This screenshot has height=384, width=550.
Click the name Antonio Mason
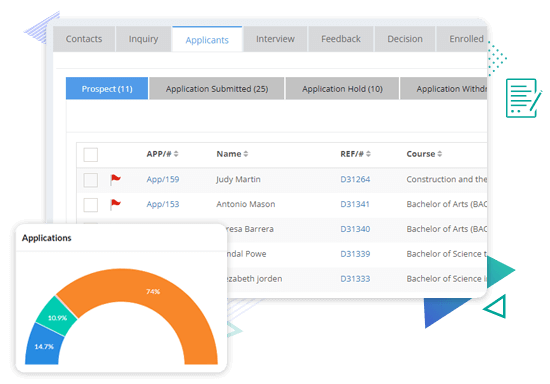(246, 204)
